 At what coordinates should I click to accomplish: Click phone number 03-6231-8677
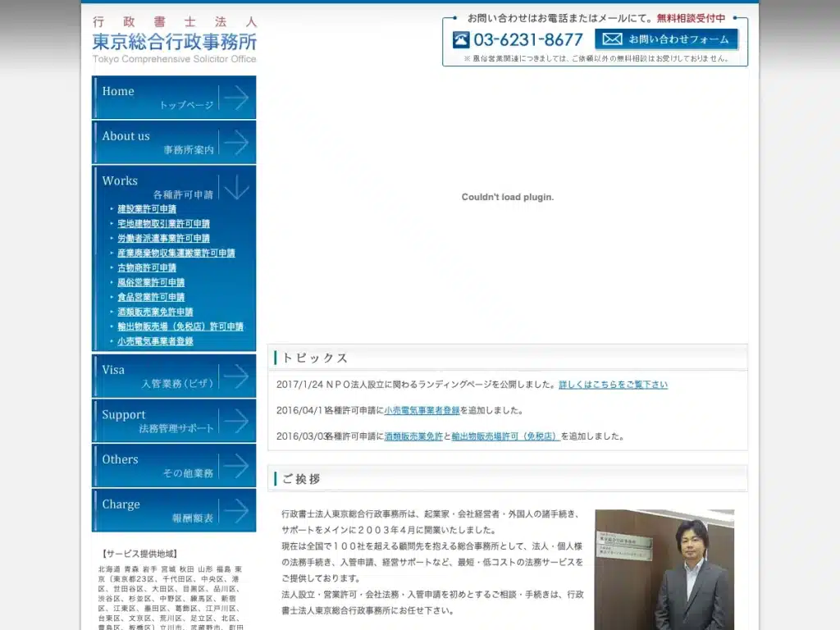pyautogui.click(x=528, y=39)
